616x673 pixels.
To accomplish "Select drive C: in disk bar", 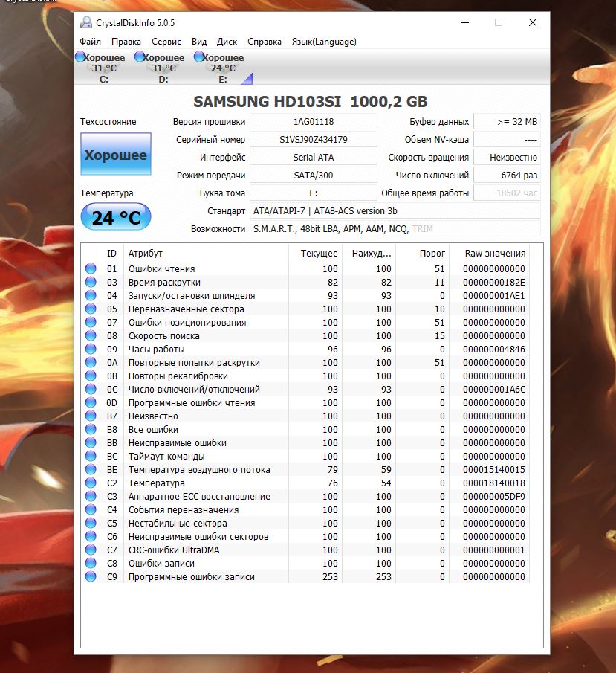I will click(100, 68).
